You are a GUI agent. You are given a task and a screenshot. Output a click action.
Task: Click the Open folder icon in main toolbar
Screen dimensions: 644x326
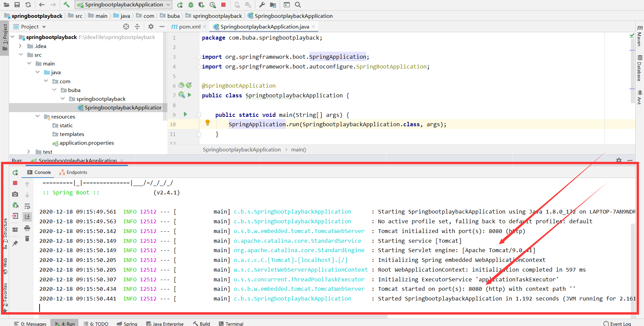[6, 5]
